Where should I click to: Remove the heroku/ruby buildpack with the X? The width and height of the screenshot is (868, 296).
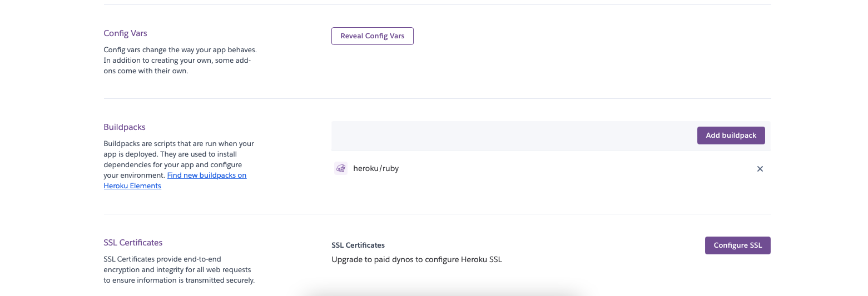(x=760, y=169)
